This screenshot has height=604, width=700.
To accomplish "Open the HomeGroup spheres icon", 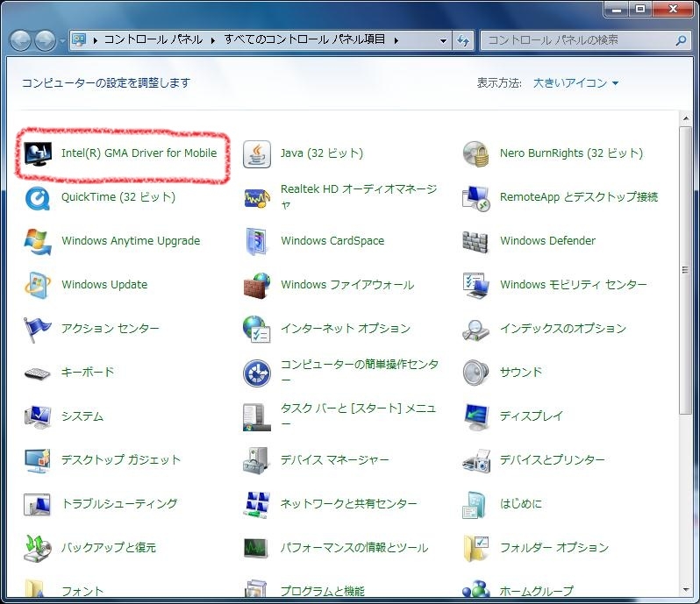I will tap(476, 589).
